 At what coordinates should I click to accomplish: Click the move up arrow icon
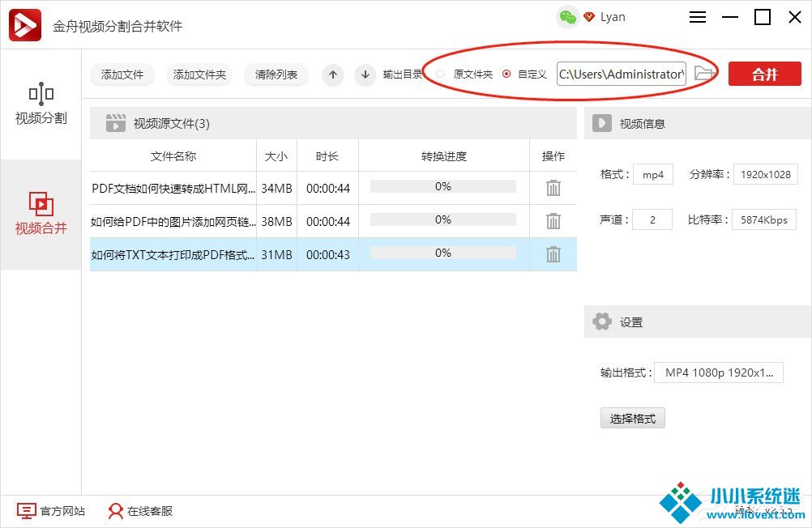coord(333,75)
